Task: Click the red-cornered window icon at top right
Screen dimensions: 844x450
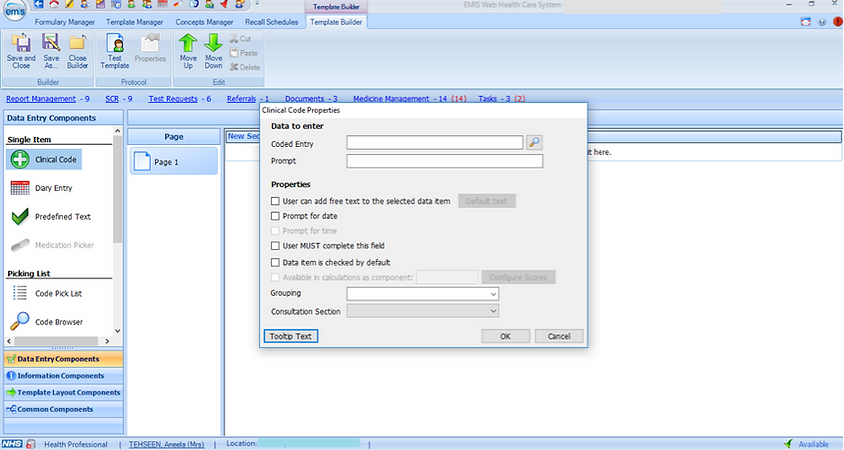Action: tap(806, 22)
